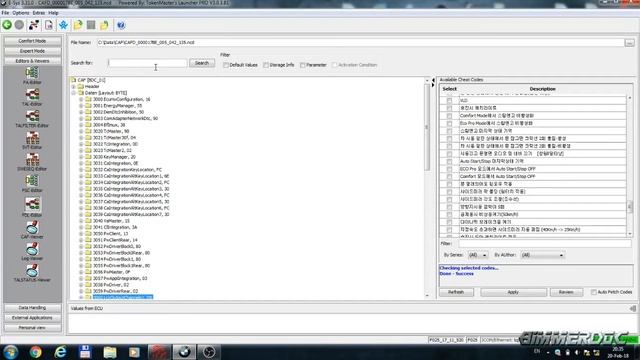Image resolution: width=640 pixels, height=360 pixels.
Task: Expand the 3030 KeyManager node
Action: (x=81, y=157)
